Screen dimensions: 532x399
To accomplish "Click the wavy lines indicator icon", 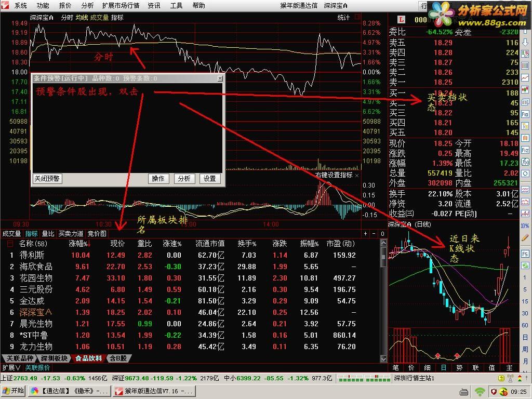I will tap(525, 189).
